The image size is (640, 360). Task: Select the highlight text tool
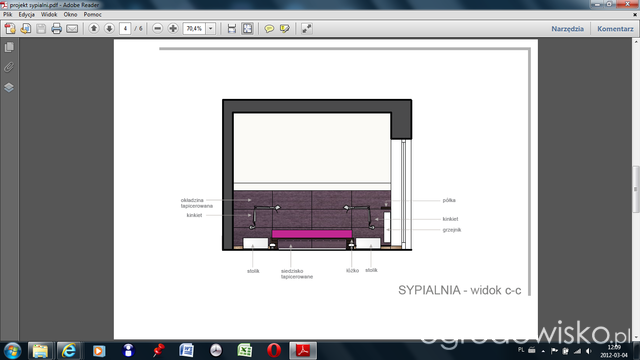pos(284,29)
